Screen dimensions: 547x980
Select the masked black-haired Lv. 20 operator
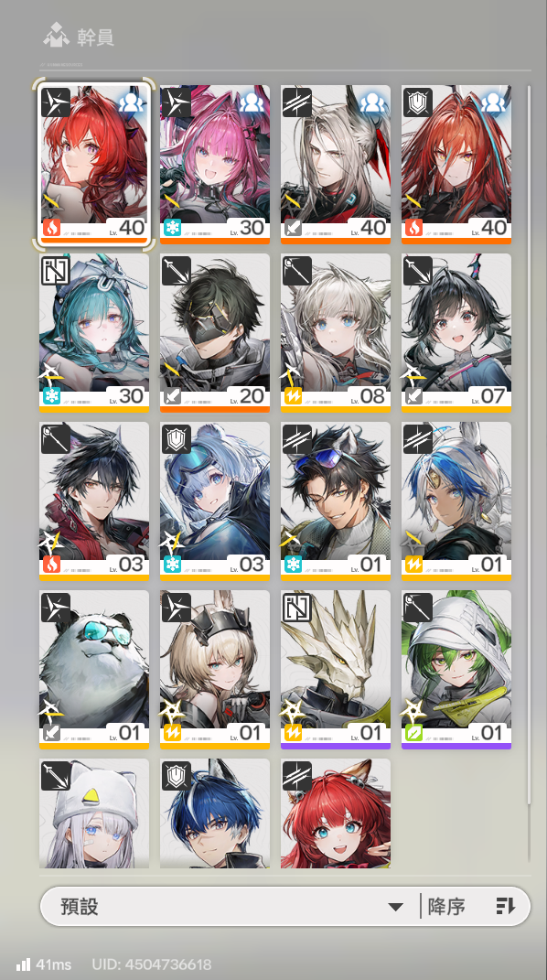coord(215,333)
